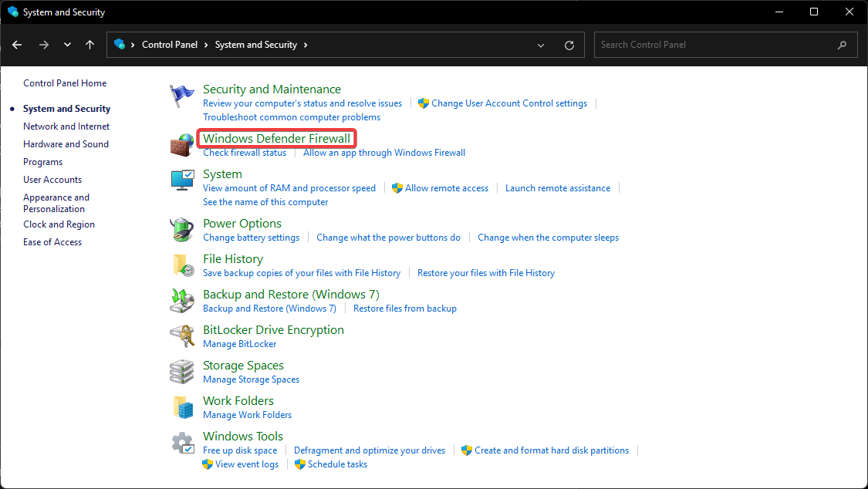Go forward using the forward arrow
Image resolution: width=868 pixels, height=489 pixels.
coord(44,45)
